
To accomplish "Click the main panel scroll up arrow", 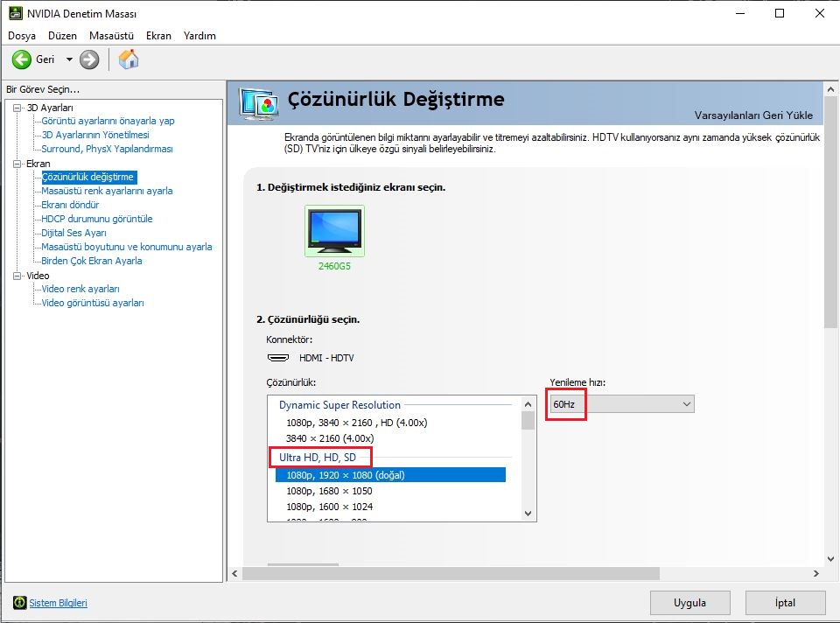I will pyautogui.click(x=830, y=89).
